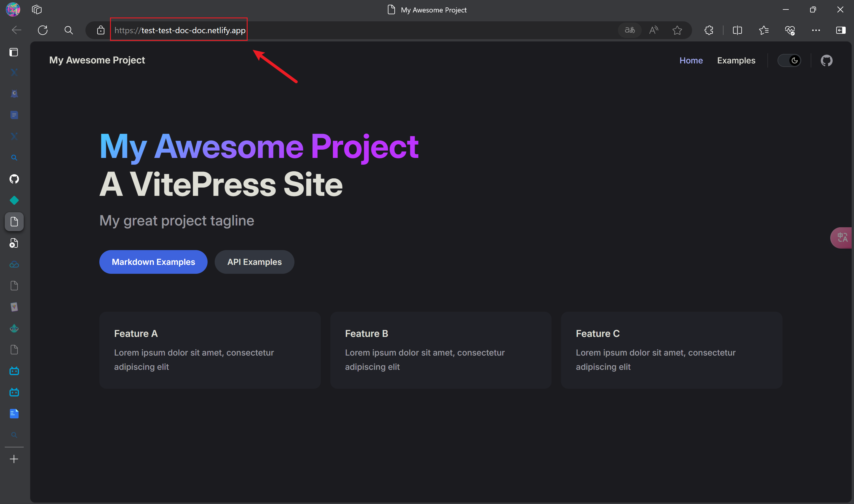Open the GitHub icon in site navbar
Screen dimensions: 854x504
826,60
